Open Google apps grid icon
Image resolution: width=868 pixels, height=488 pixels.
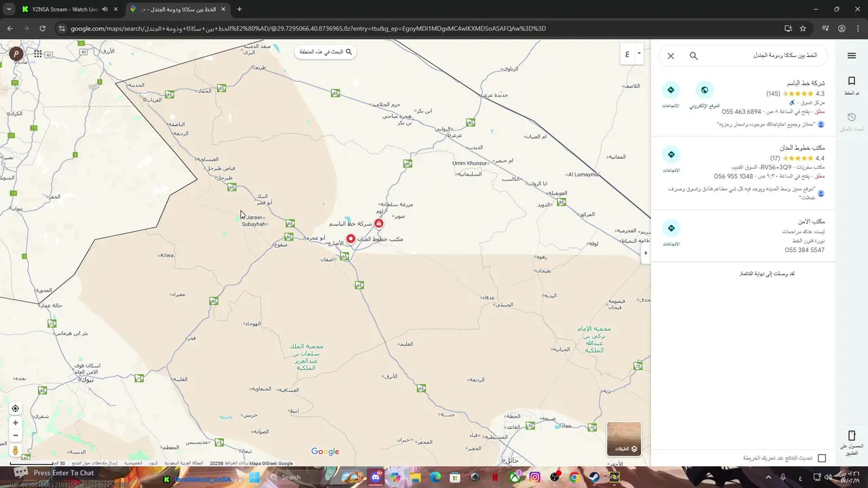(38, 54)
